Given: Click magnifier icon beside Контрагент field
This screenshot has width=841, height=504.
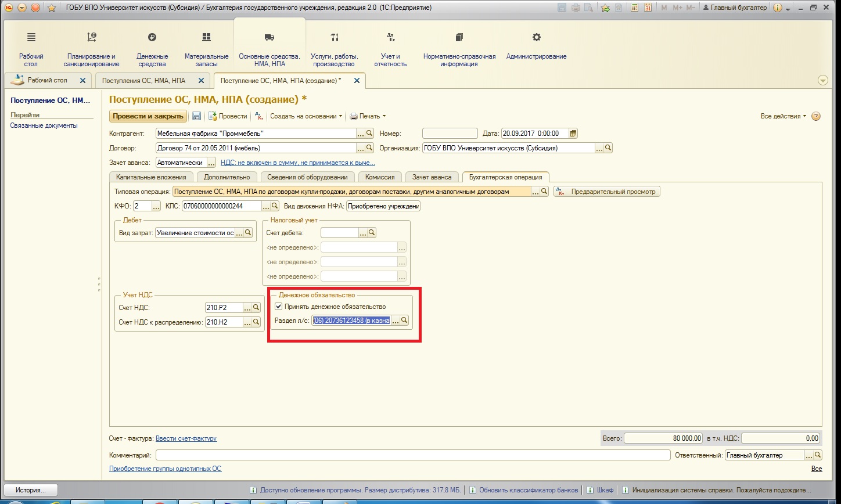Looking at the screenshot, I should pos(369,134).
